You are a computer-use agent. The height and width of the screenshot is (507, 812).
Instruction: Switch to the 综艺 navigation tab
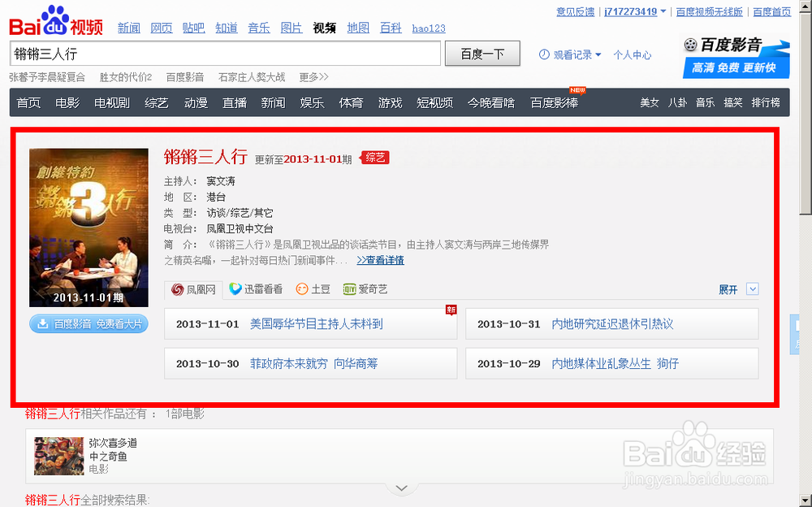156,103
